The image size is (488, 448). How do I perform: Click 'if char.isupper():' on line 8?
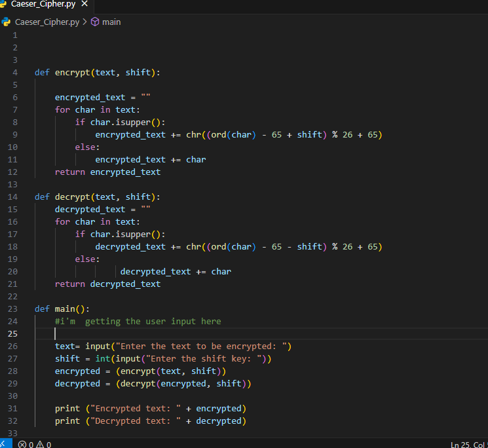[120, 122]
